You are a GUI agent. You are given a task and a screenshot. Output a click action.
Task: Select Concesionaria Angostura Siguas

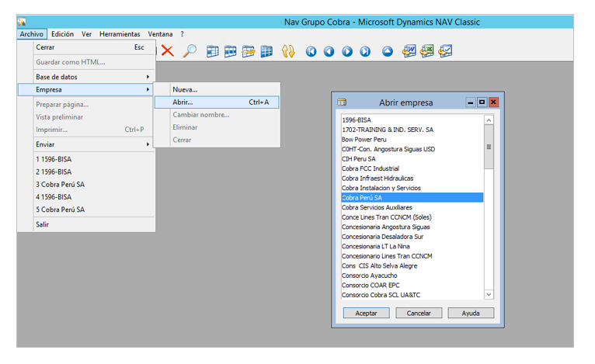point(412,227)
